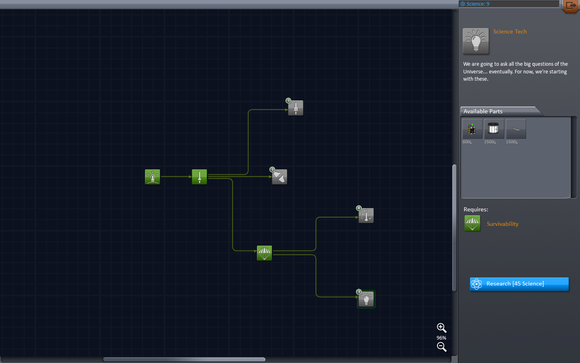
Task: Click the orange exit building icon
Action: point(571,6)
